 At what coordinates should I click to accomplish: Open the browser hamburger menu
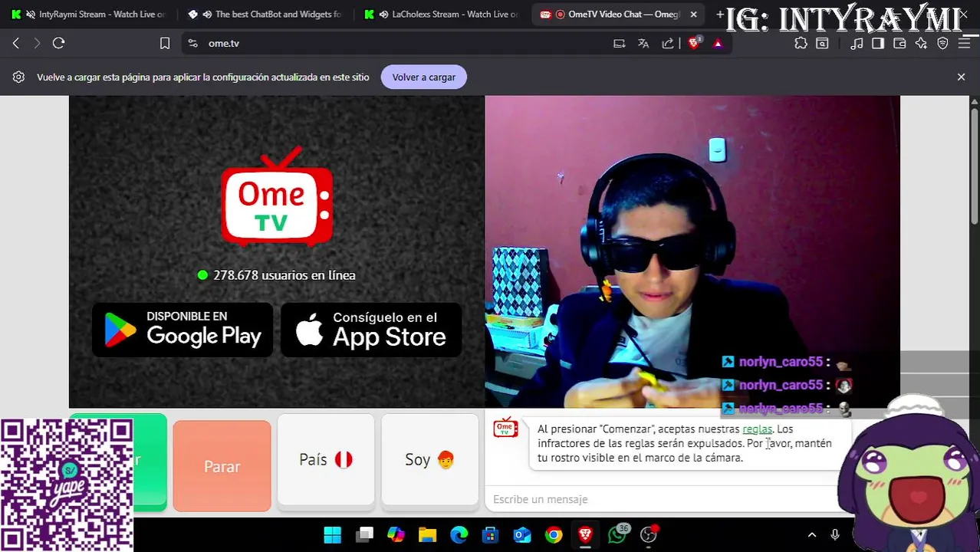coord(965,44)
